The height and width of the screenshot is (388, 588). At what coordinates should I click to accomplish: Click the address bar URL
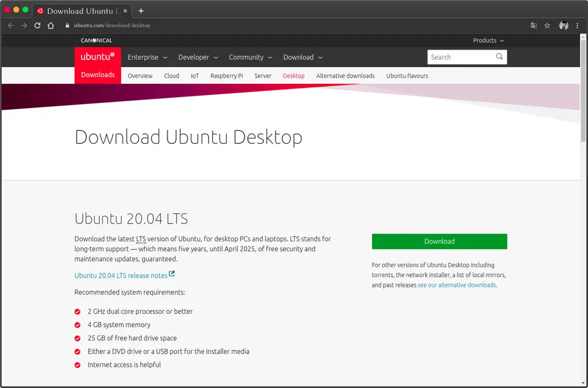pos(112,25)
